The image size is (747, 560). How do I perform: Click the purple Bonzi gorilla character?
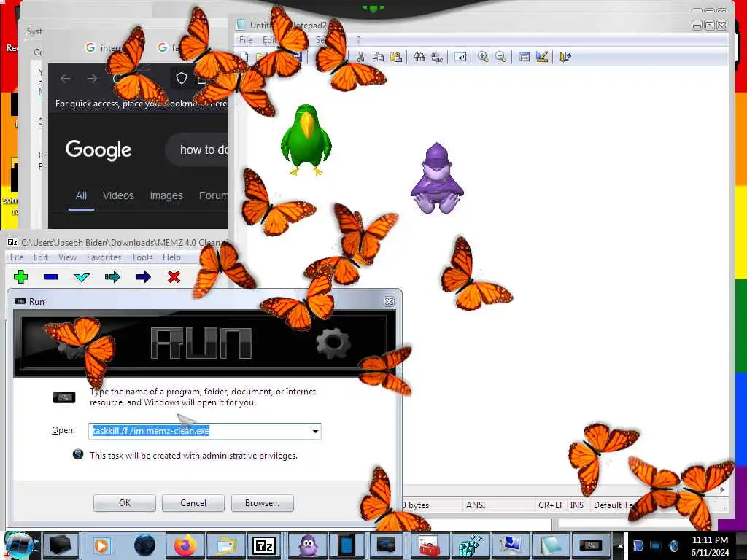(x=437, y=178)
